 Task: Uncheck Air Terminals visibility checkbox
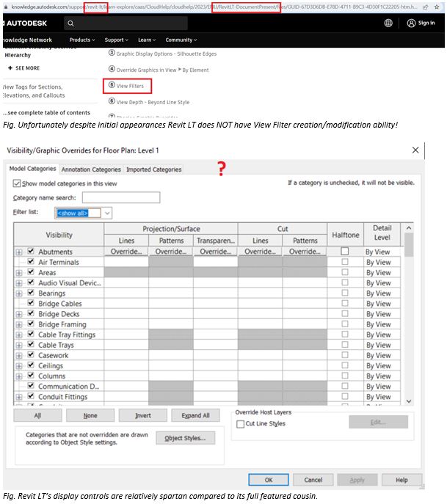pyautogui.click(x=31, y=261)
